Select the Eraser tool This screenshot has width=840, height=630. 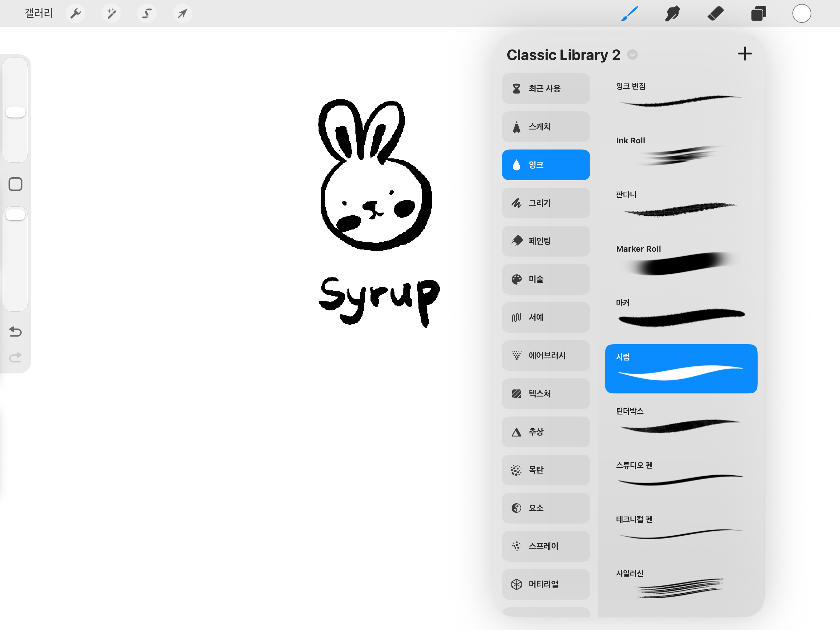click(715, 14)
